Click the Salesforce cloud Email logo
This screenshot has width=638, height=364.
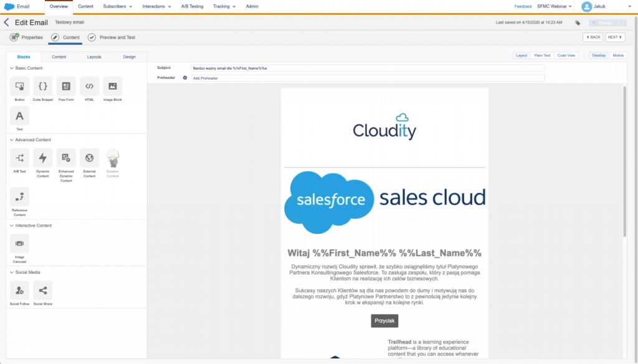[x=9, y=6]
